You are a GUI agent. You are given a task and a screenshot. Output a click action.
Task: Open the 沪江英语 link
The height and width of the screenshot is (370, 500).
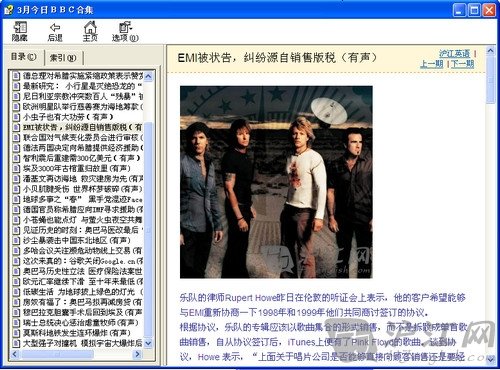[454, 53]
